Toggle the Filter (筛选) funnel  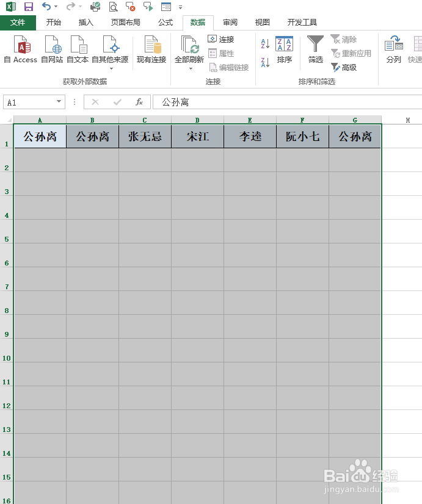pos(315,49)
